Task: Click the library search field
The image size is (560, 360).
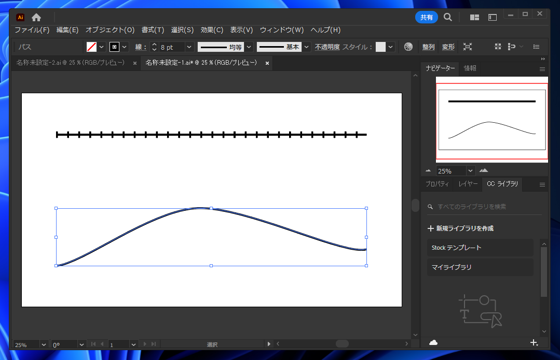Action: tap(484, 207)
